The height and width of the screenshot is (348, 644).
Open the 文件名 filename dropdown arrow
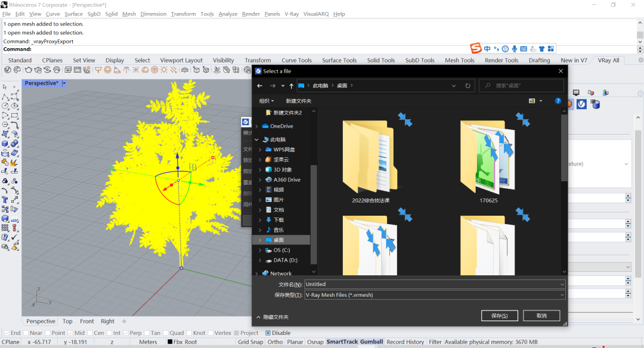(x=562, y=284)
